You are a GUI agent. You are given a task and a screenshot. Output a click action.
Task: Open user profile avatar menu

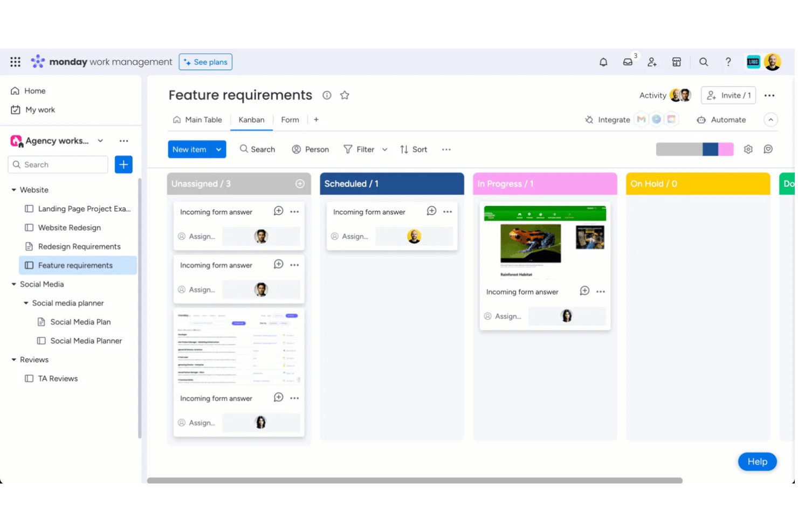[x=772, y=62]
